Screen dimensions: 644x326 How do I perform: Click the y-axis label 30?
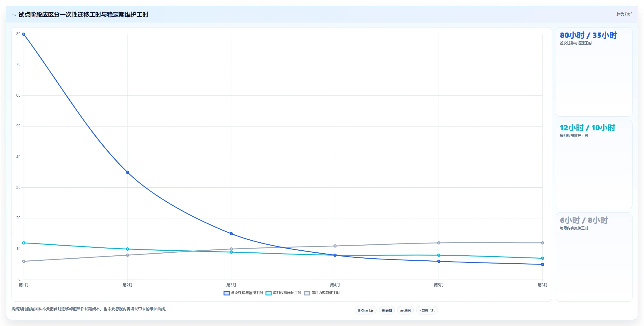tap(18, 188)
